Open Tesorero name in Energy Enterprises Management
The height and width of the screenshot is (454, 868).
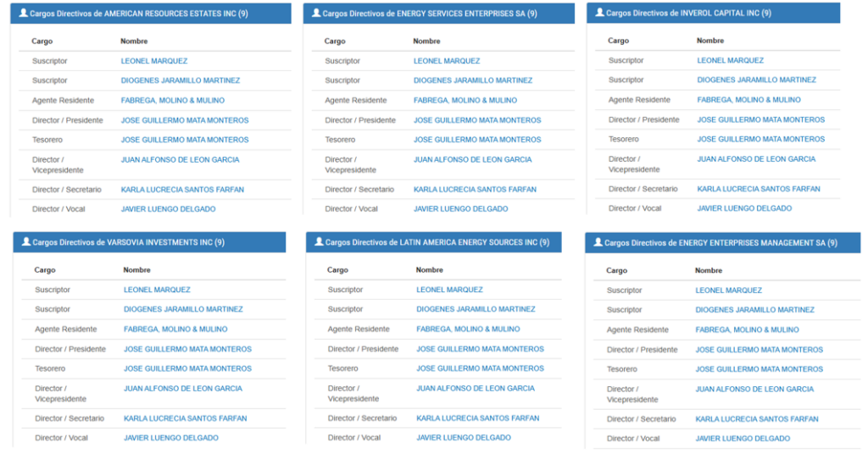point(759,368)
